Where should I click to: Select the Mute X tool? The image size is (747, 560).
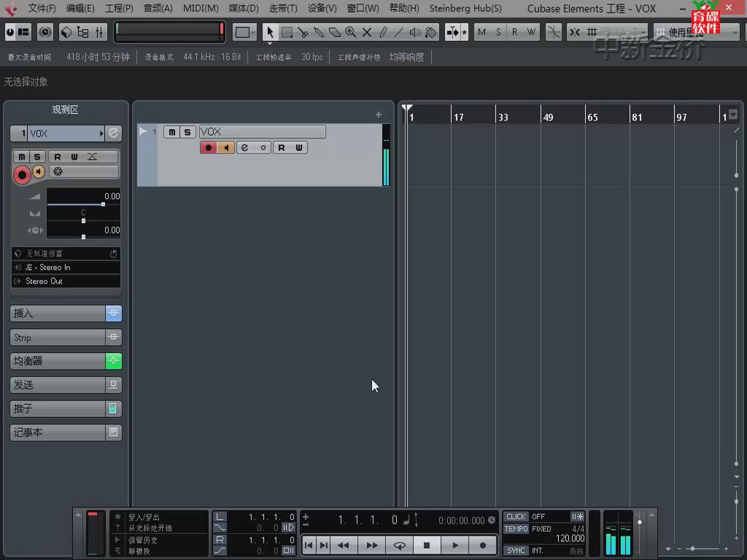coord(367,32)
